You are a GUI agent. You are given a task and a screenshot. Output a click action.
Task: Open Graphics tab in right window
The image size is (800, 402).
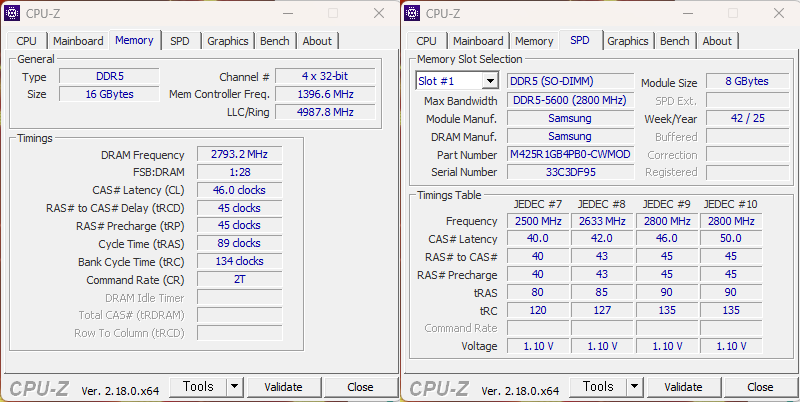pos(628,41)
